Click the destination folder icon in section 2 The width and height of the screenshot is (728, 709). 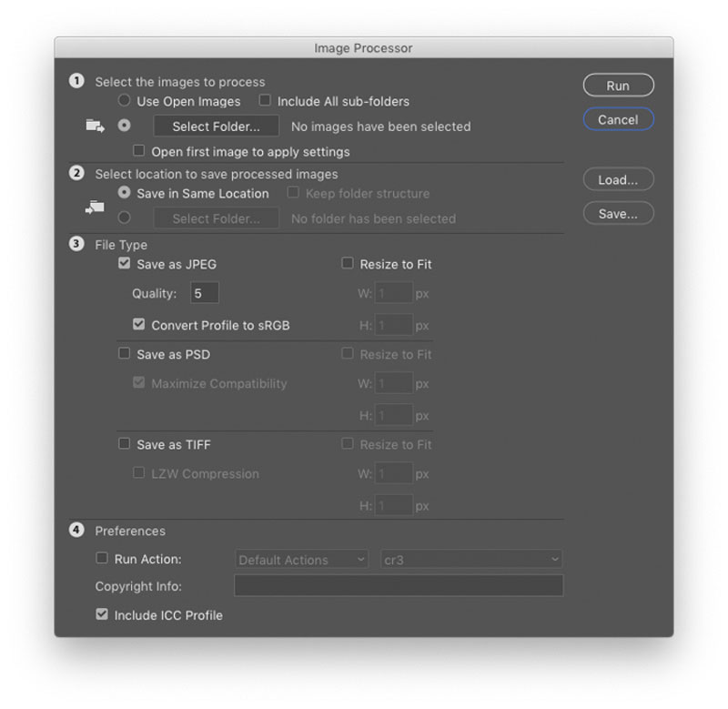[95, 208]
